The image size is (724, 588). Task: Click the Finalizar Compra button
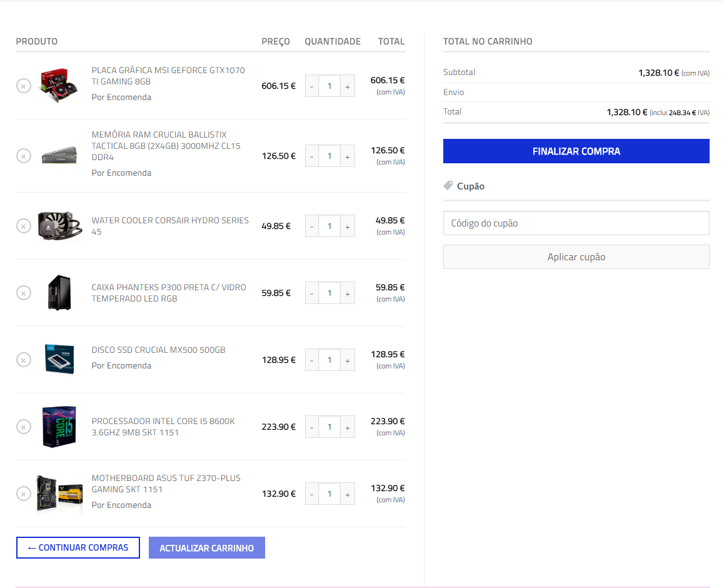(x=576, y=151)
